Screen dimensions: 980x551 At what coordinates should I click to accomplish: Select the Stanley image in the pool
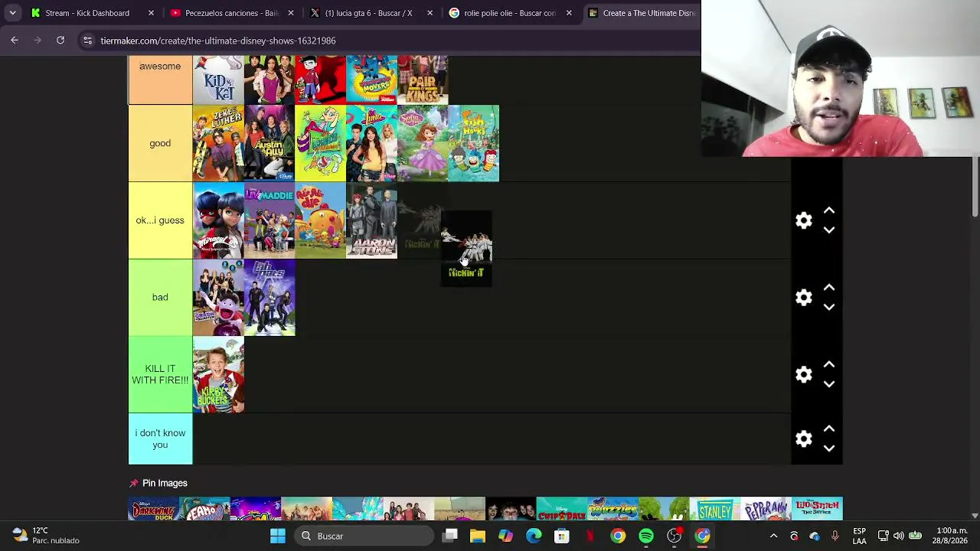715,509
